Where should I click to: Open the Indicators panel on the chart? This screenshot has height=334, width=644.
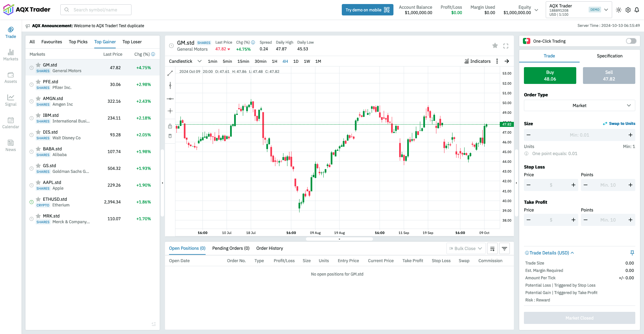click(x=478, y=61)
